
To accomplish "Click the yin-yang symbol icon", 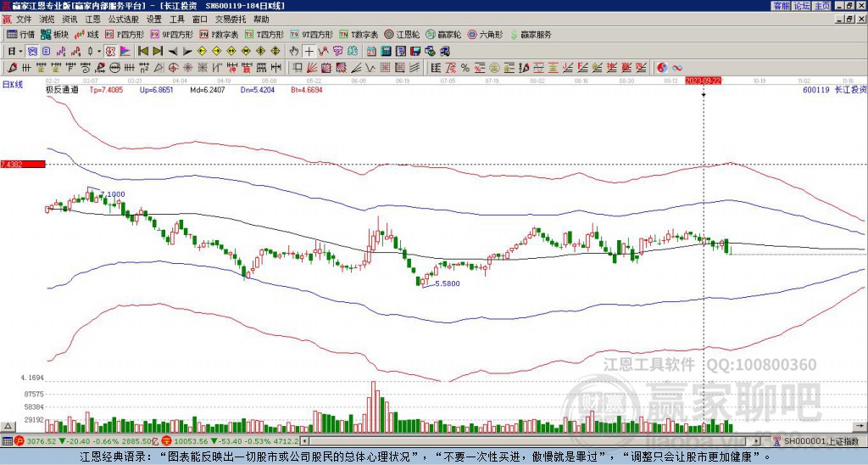I will tap(662, 68).
